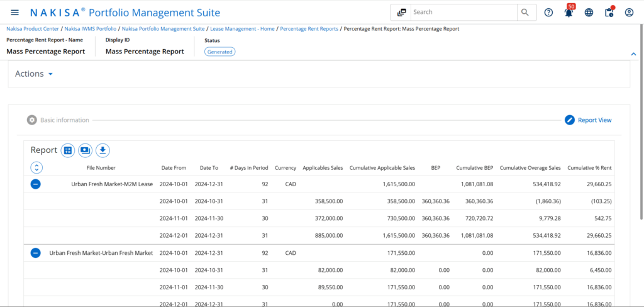The image size is (644, 307).
Task: Click the search scope icon beside Search
Action: [x=401, y=13]
